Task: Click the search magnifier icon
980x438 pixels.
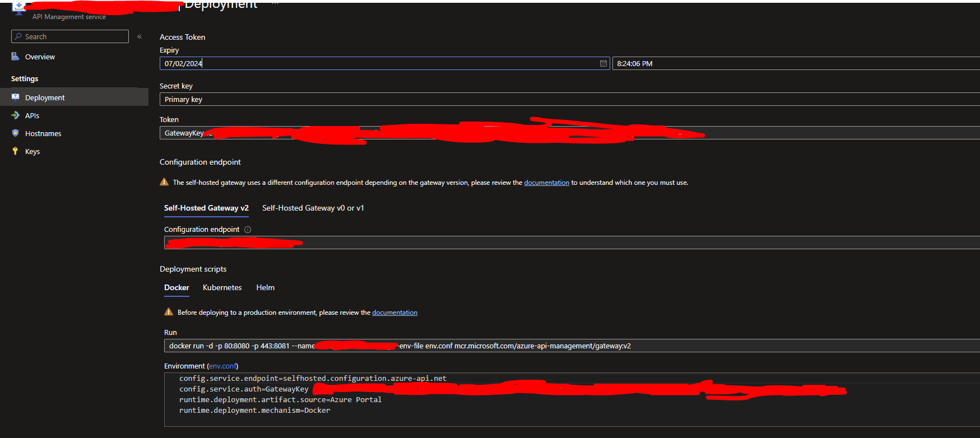Action: 18,36
